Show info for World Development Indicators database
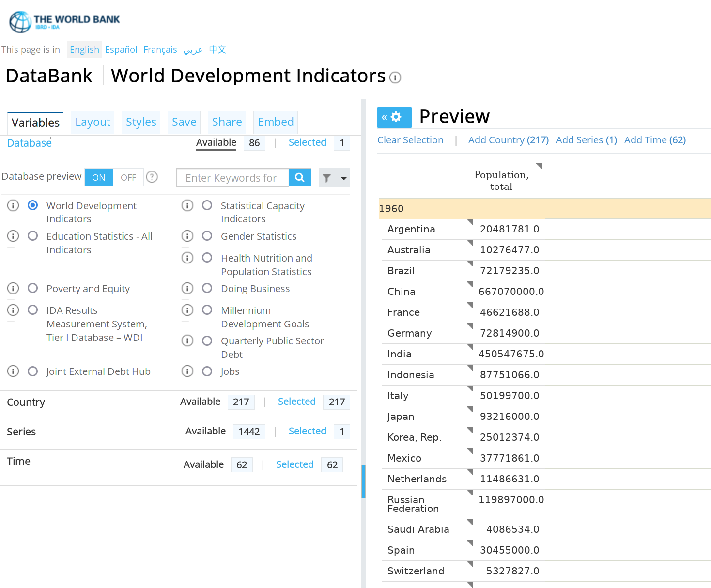This screenshot has width=711, height=588. (x=13, y=205)
